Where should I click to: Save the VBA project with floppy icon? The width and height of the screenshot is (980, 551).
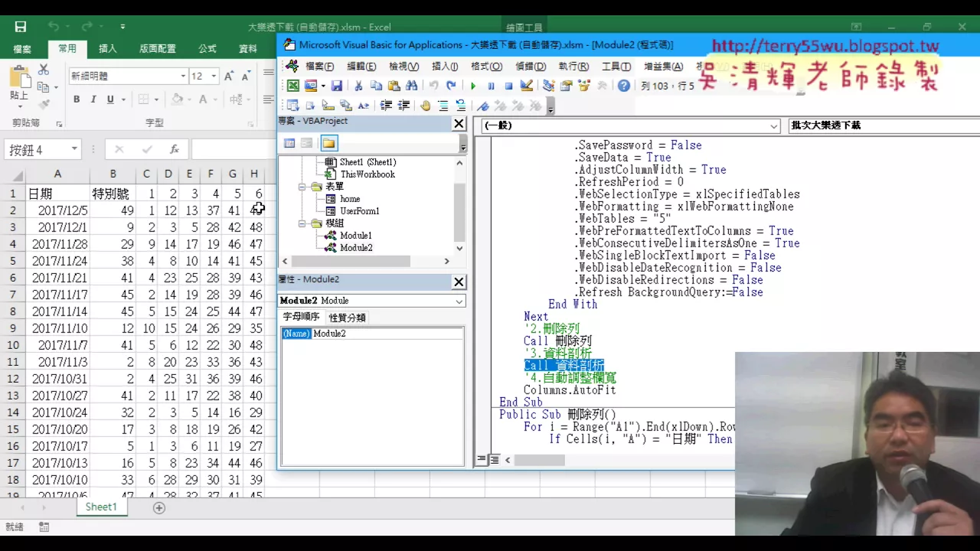[x=336, y=86]
